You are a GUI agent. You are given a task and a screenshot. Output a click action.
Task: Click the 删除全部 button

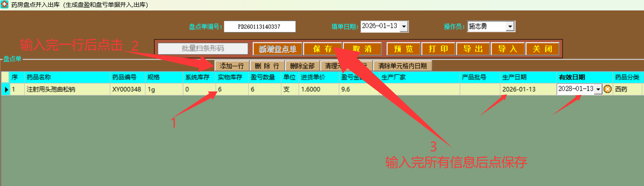pyautogui.click(x=302, y=66)
